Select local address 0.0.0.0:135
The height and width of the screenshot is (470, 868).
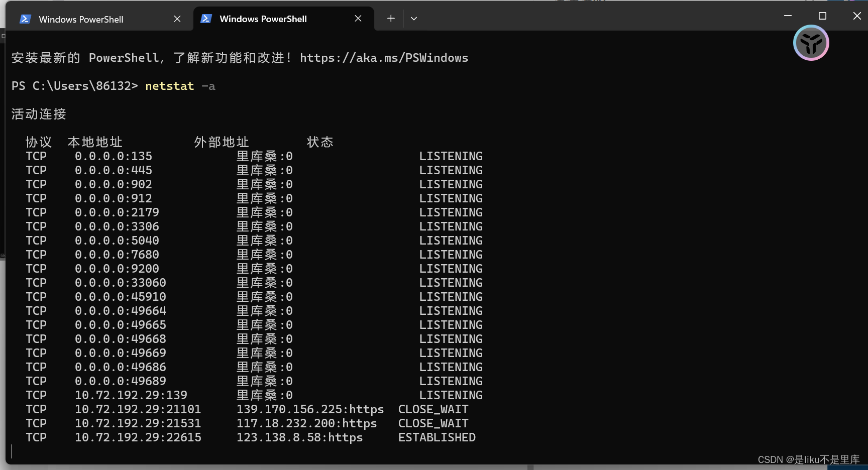[x=114, y=157]
